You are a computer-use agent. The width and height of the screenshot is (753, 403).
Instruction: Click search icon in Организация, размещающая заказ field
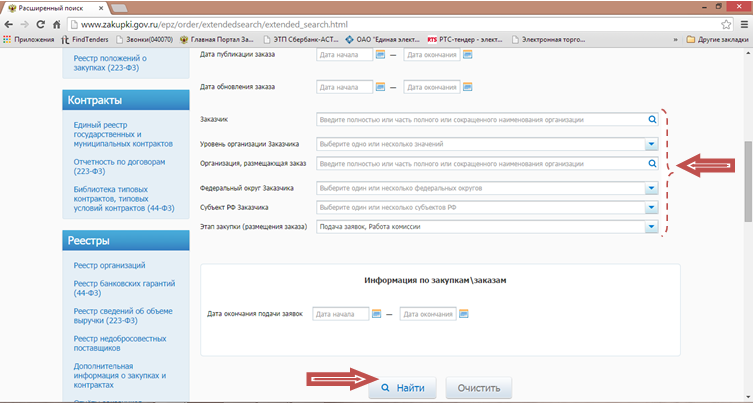pos(651,164)
